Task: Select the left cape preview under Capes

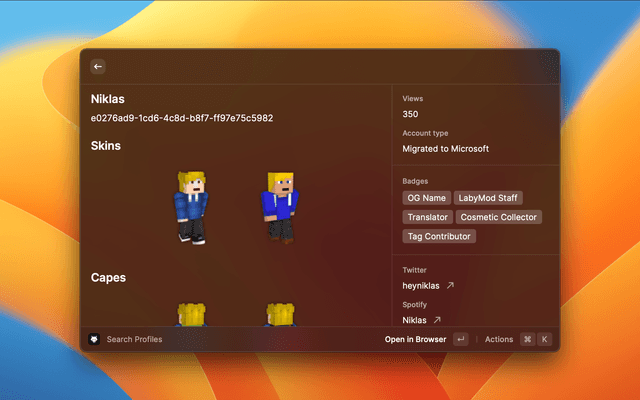Action: pyautogui.click(x=192, y=314)
